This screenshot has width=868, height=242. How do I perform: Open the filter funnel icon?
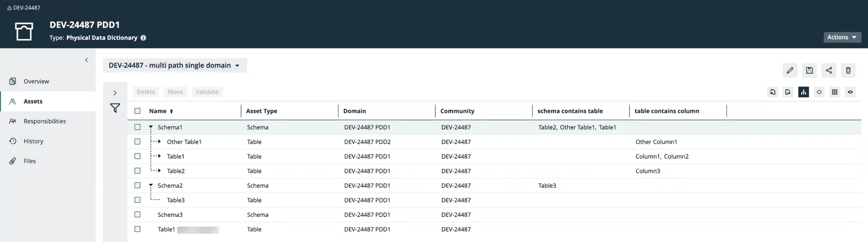(115, 108)
